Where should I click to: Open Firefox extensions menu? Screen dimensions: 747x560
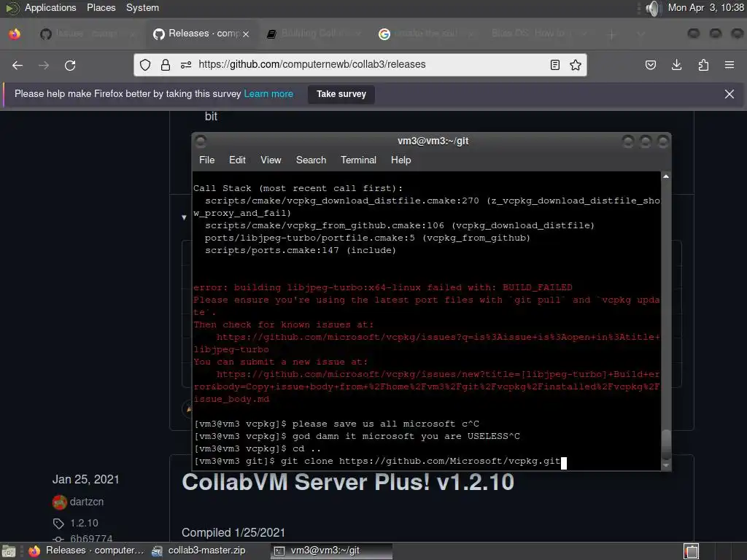tap(703, 65)
